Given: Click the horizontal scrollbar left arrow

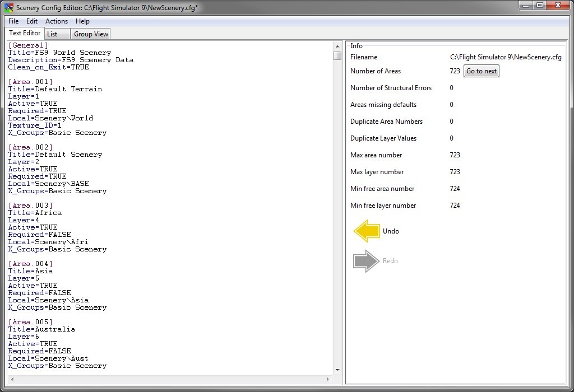Looking at the screenshot, I should pyautogui.click(x=12, y=380).
